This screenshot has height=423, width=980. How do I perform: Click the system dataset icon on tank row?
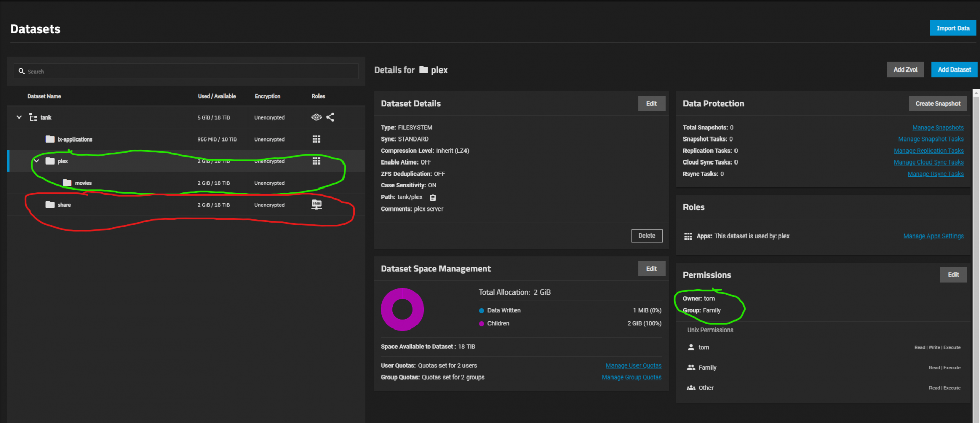click(x=316, y=117)
